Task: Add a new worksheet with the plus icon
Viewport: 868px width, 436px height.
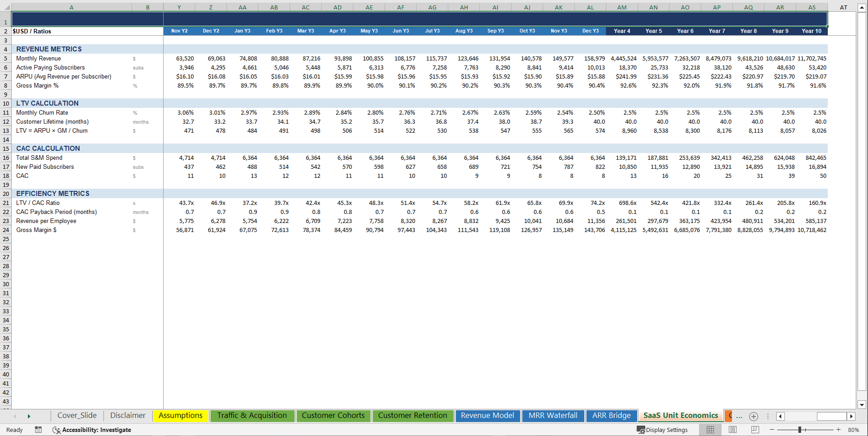Action: click(753, 416)
